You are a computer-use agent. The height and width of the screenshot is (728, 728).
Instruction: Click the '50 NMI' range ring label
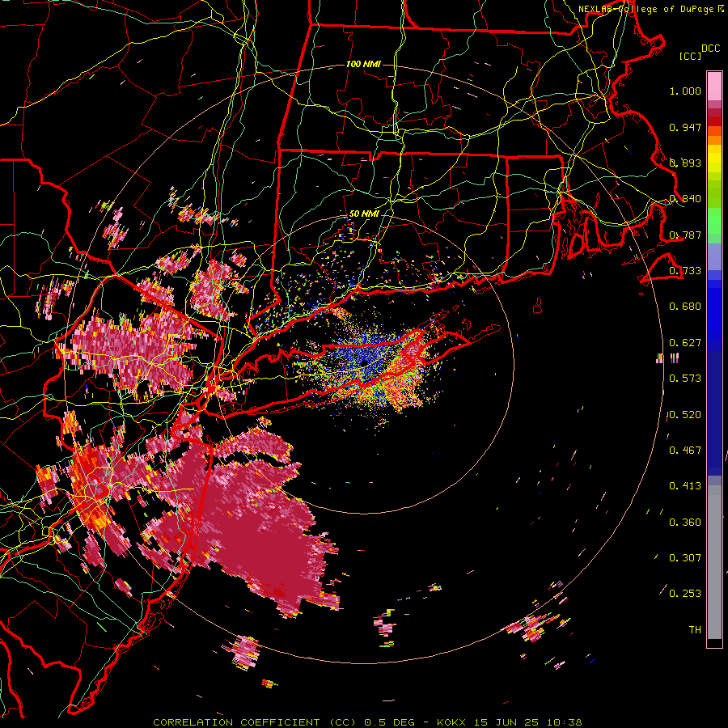tap(363, 214)
